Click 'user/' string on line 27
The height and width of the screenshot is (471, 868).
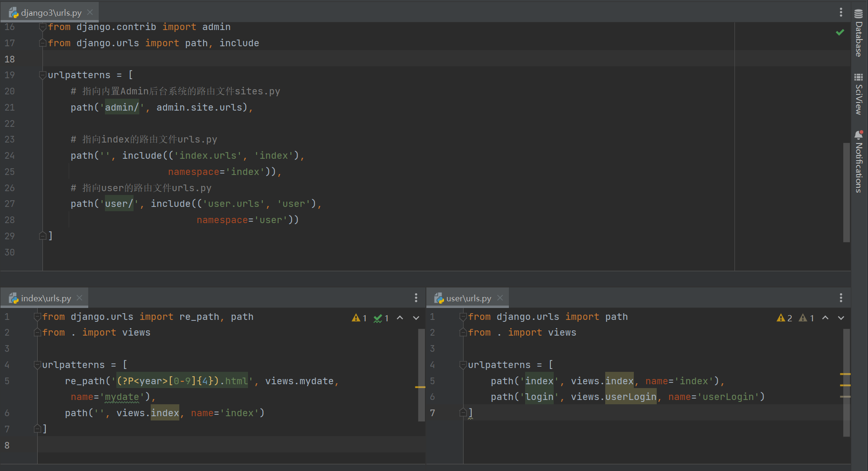[x=119, y=204]
